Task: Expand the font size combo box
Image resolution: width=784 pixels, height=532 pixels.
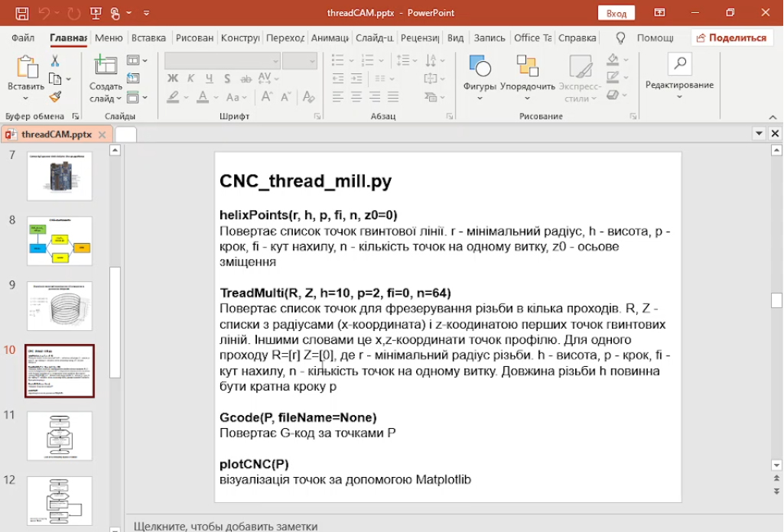Action: pyautogui.click(x=311, y=61)
